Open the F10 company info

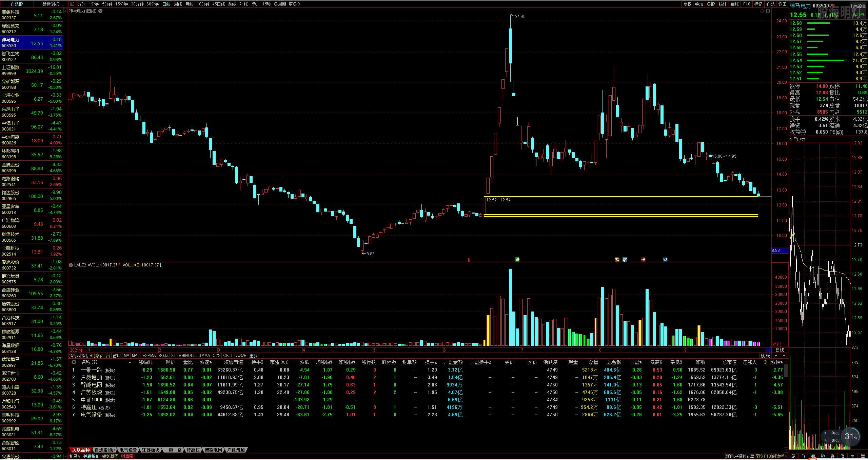click(x=747, y=4)
